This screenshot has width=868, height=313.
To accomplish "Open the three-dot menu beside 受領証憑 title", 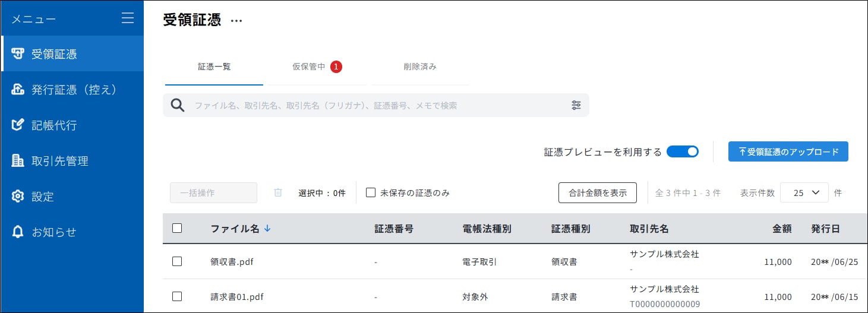I will click(236, 21).
